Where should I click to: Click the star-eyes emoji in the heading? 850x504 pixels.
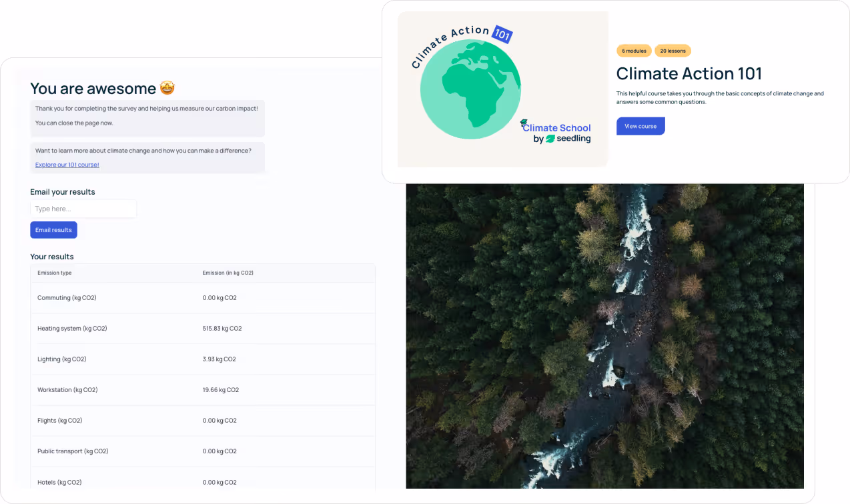pyautogui.click(x=167, y=88)
